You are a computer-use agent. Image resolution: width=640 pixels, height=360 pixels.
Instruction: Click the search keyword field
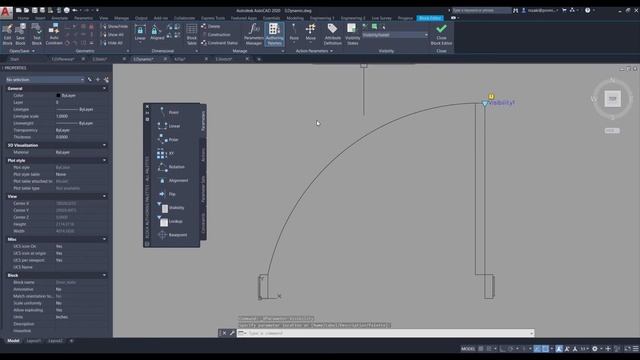481,10
